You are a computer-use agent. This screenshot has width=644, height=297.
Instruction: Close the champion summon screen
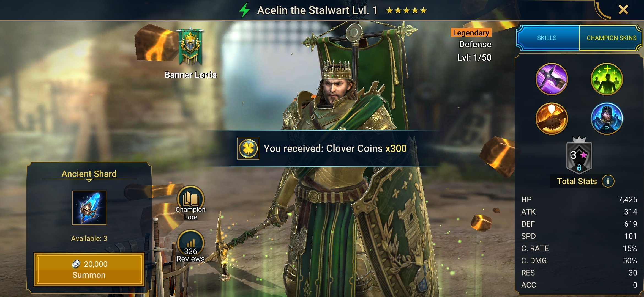point(623,10)
